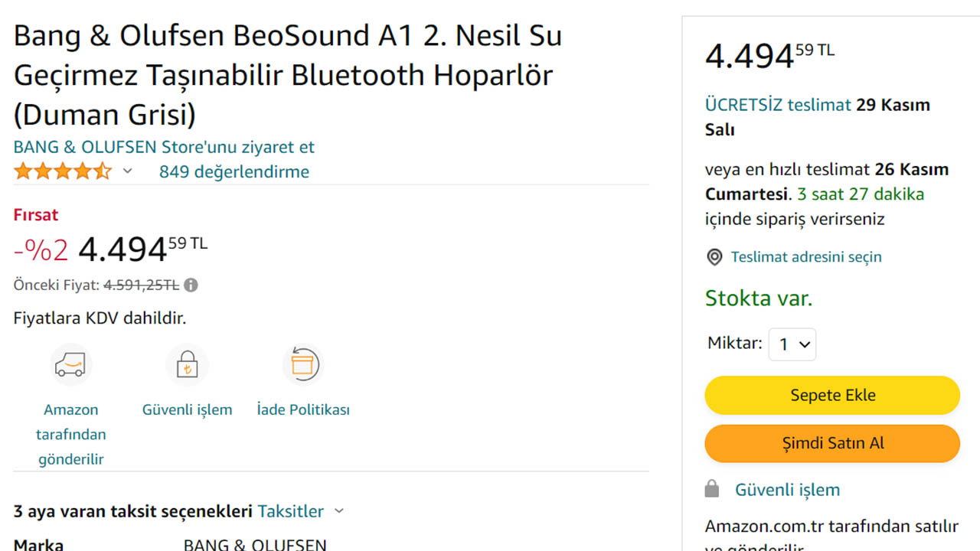Click the Stokta var availability text
Image resolution: width=980 pixels, height=551 pixels.
pos(758,298)
